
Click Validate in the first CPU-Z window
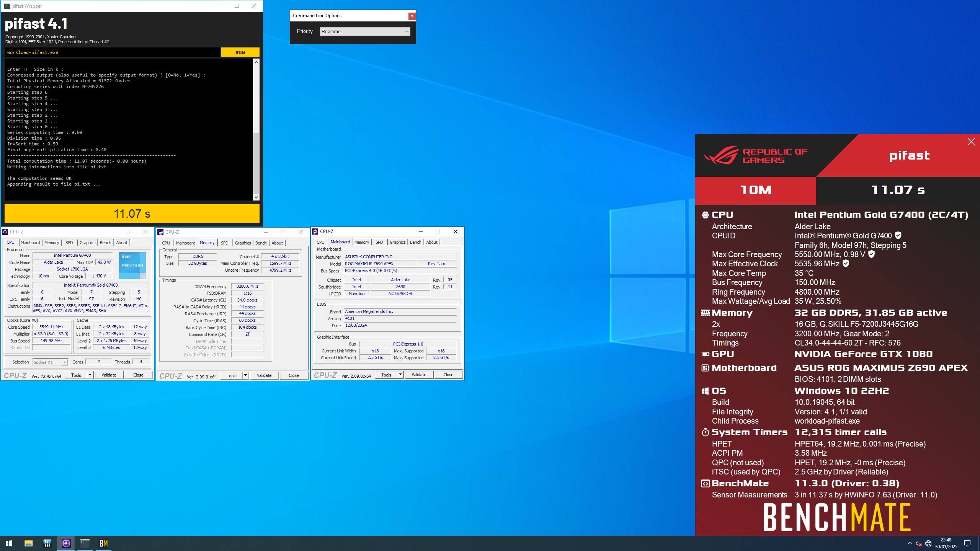tap(109, 375)
